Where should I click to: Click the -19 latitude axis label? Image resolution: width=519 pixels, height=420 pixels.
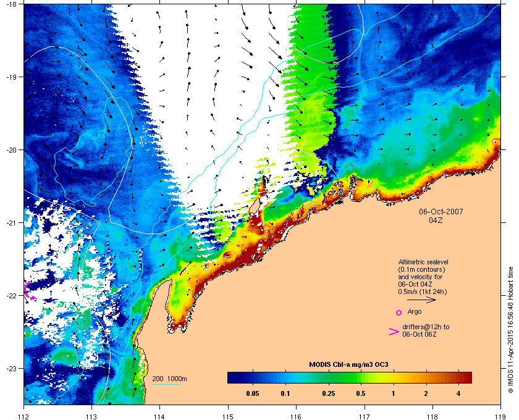(12, 77)
